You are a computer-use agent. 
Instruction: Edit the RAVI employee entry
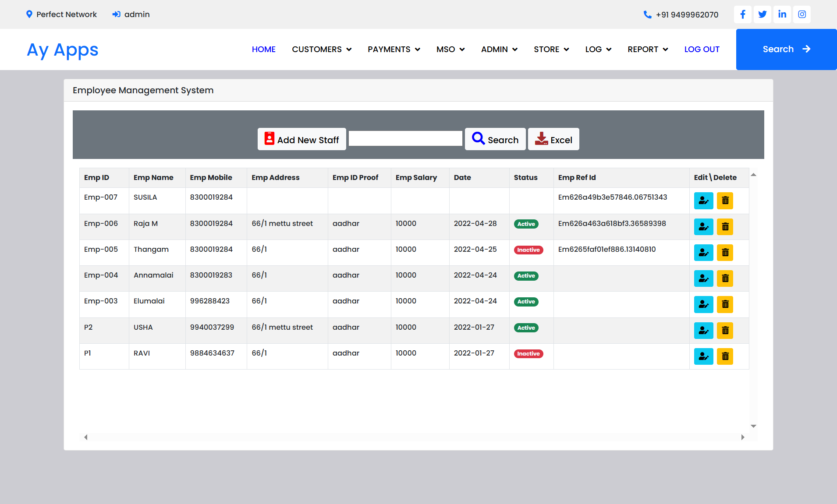[703, 356]
